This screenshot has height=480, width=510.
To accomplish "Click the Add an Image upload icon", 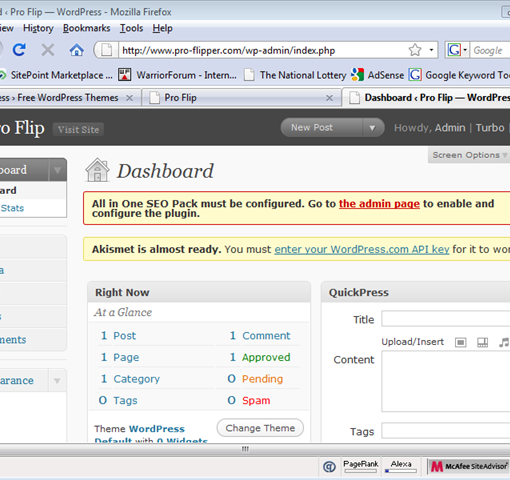I will (x=460, y=342).
